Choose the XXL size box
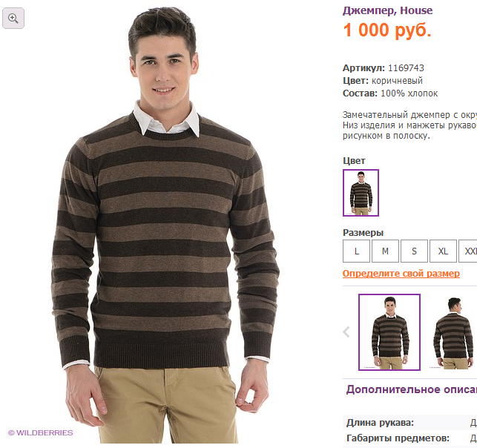477x448 pixels. pyautogui.click(x=468, y=251)
